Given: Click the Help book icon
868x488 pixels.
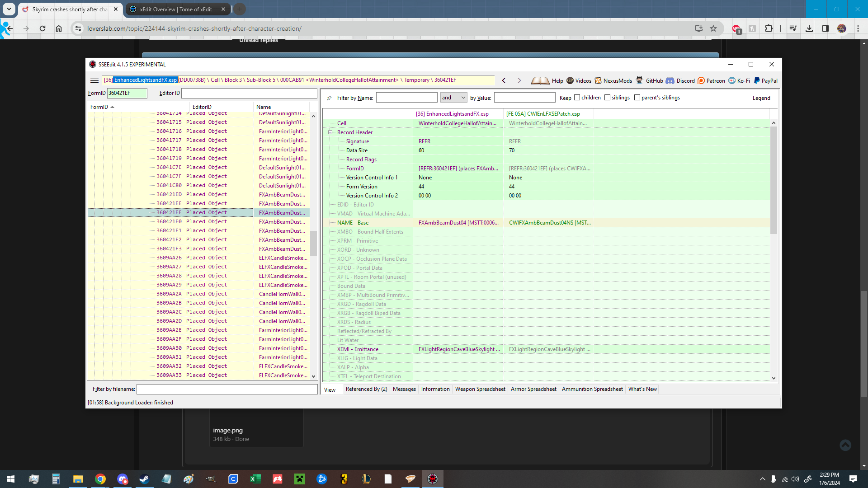Looking at the screenshot, I should pos(540,80).
